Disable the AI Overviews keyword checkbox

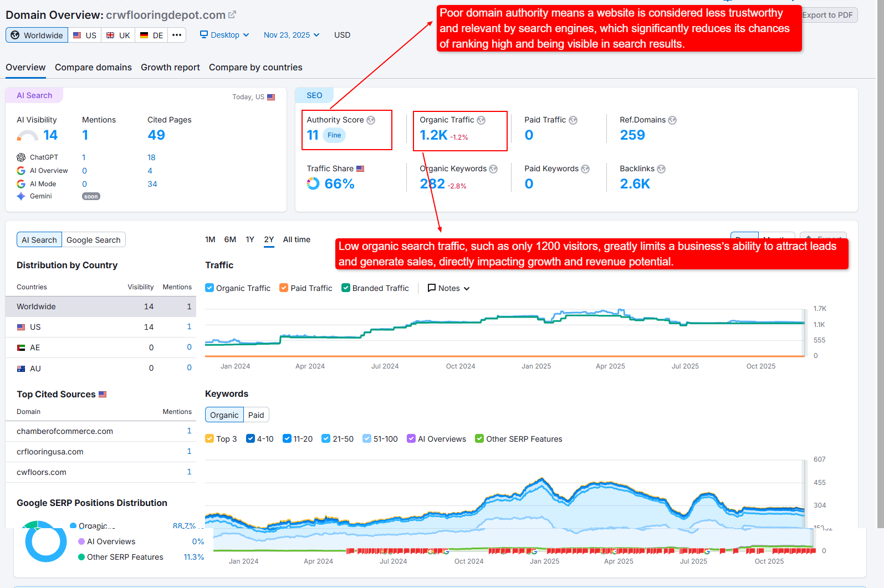411,439
